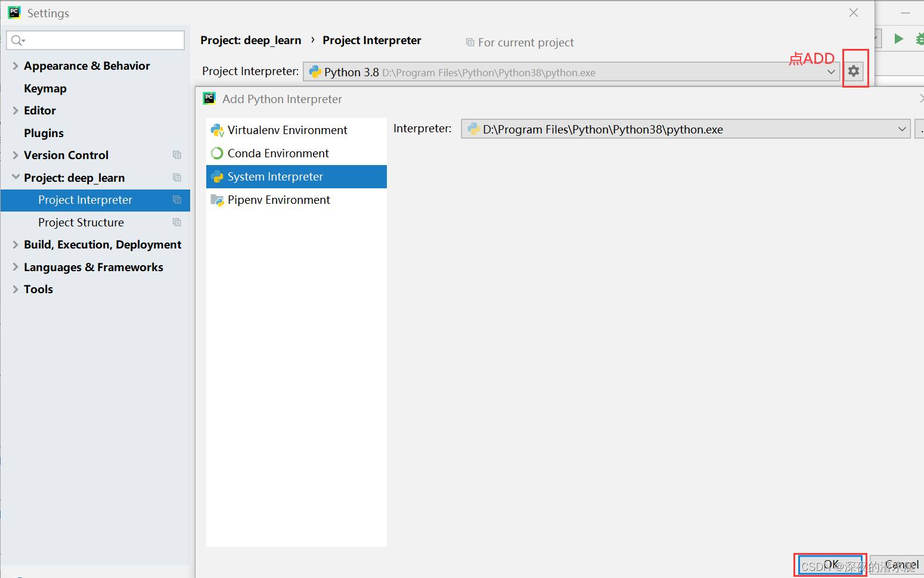
Task: Click Version Control label
Action: pos(66,155)
